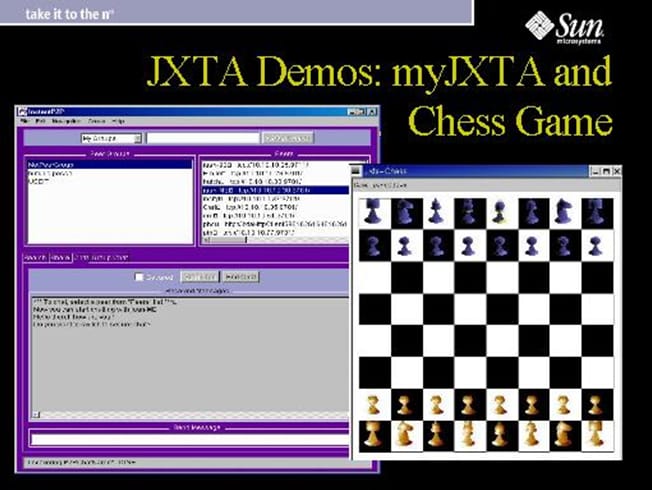Maximize the chess game window
Viewport: 652px width, 490px height.
606,171
